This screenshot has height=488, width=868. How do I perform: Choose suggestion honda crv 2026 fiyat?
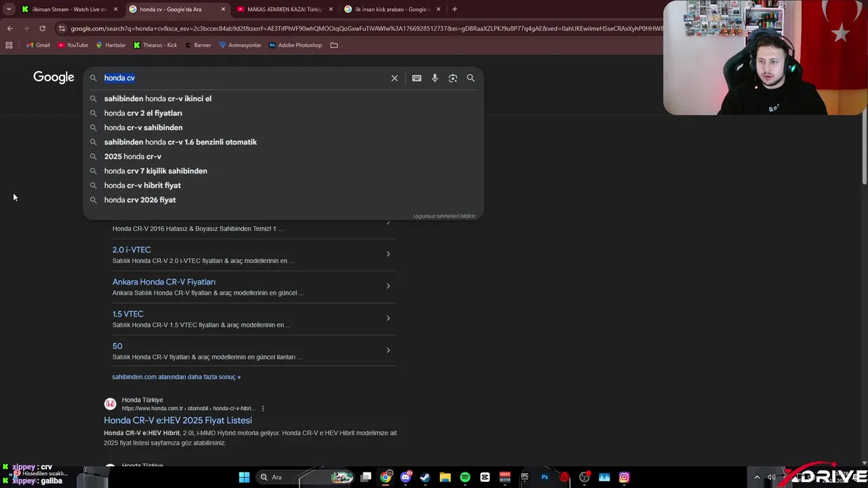click(x=283, y=200)
